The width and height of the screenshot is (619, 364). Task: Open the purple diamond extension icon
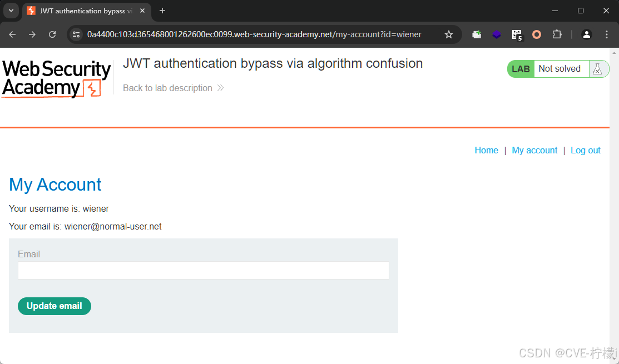click(x=497, y=34)
